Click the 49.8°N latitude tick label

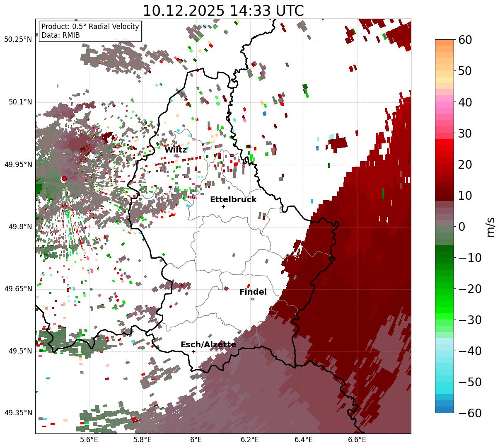click(x=20, y=227)
